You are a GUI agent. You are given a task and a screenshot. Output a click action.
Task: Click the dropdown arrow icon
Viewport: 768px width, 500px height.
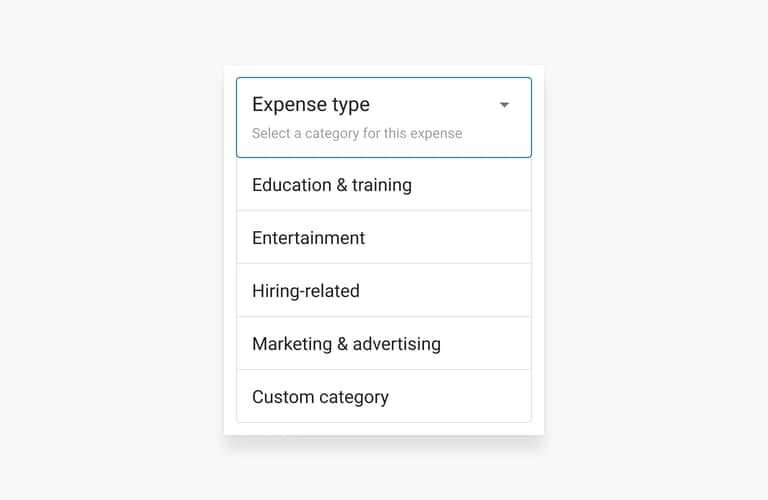pyautogui.click(x=504, y=105)
